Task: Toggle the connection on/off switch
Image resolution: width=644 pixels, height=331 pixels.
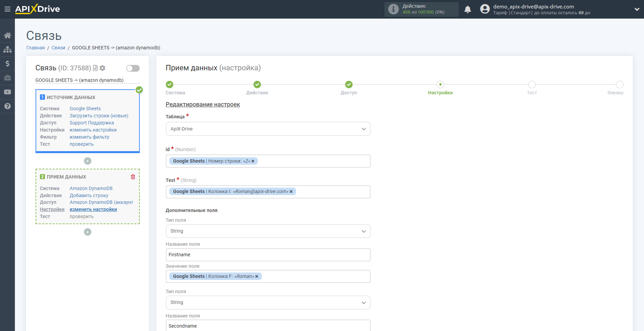Action: (133, 68)
